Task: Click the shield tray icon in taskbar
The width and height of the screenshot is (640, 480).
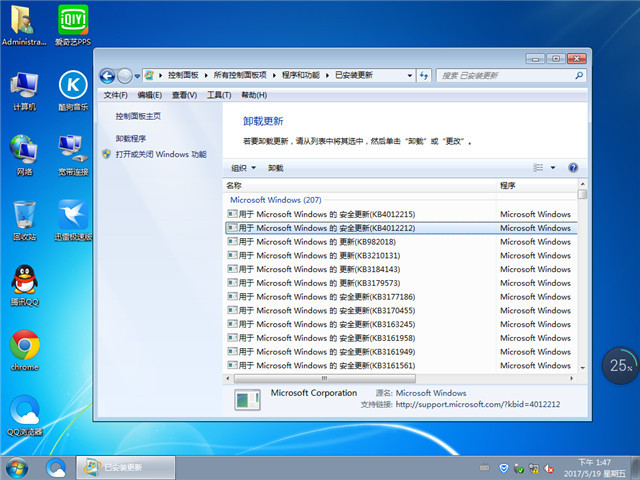Action: [504, 468]
